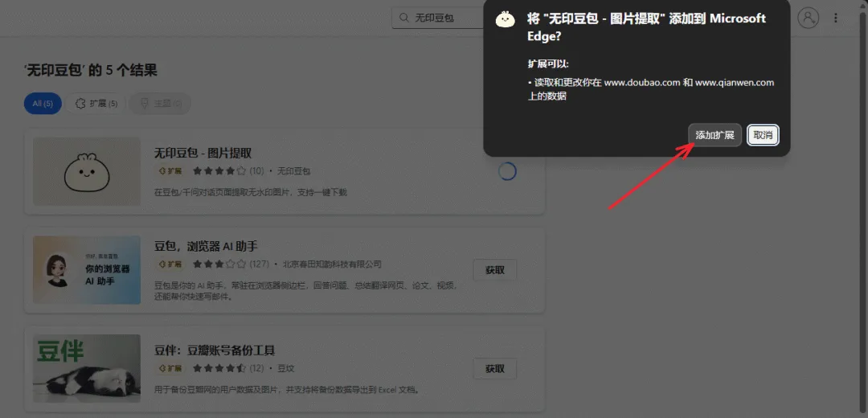Screen dimensions: 868x418
Task: Click the 扩展 badge on 豆伴 card
Action: click(x=170, y=368)
